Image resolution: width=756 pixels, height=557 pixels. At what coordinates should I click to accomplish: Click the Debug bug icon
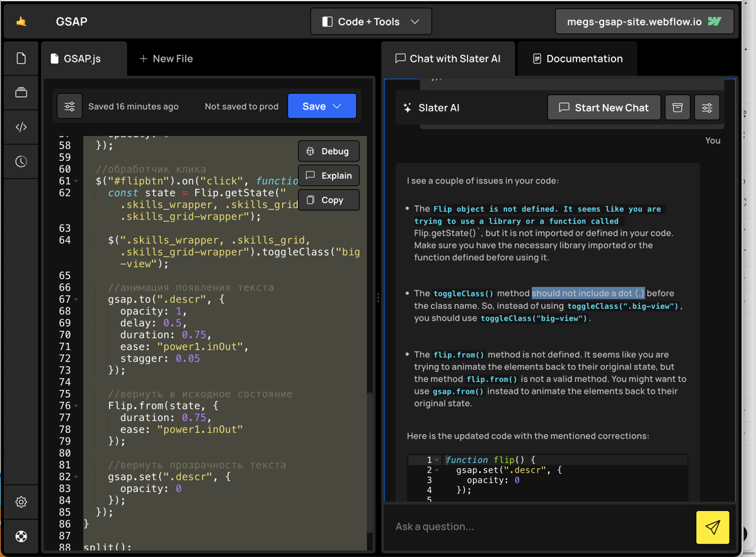[x=310, y=151]
